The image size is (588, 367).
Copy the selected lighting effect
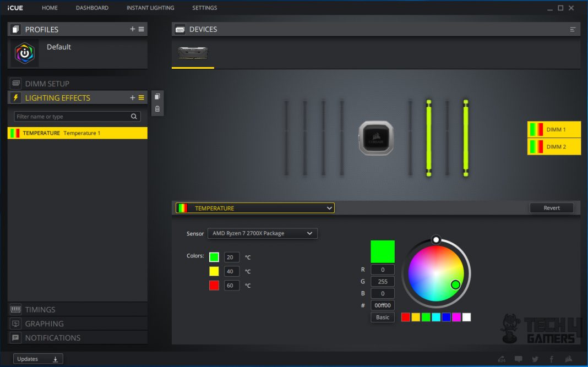[x=157, y=97]
